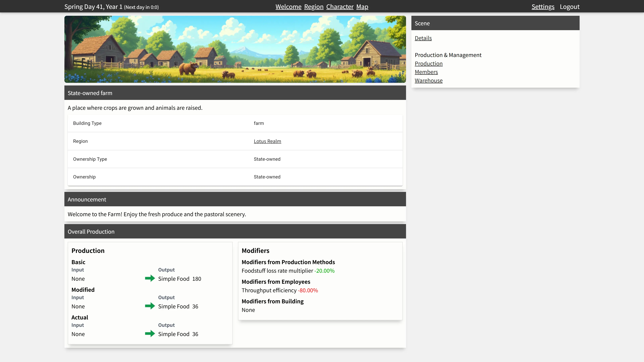
Task: Click 'Modifiers from Building' heading
Action: [273, 301]
